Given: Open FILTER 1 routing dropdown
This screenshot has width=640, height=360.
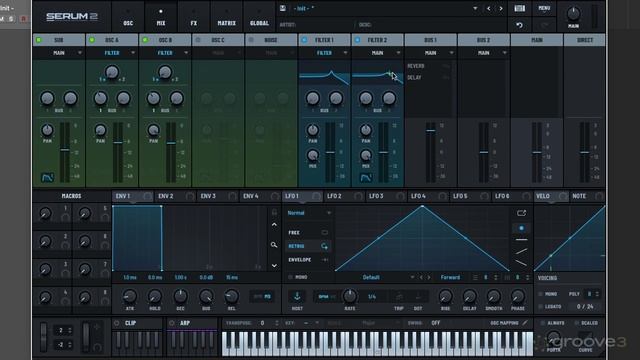Looking at the screenshot, I should [324, 53].
